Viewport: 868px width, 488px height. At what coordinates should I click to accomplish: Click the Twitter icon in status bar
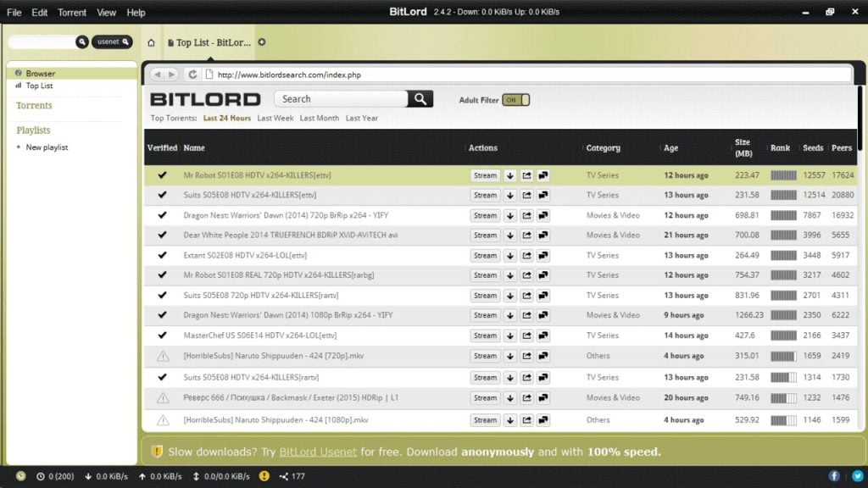[858, 476]
